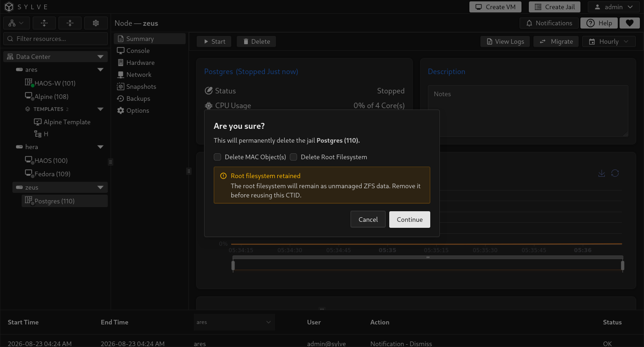
Task: Click the Start jail button
Action: click(x=214, y=41)
